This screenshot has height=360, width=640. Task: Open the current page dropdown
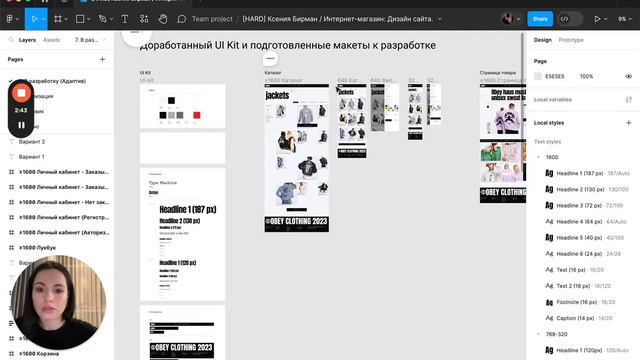[90, 40]
